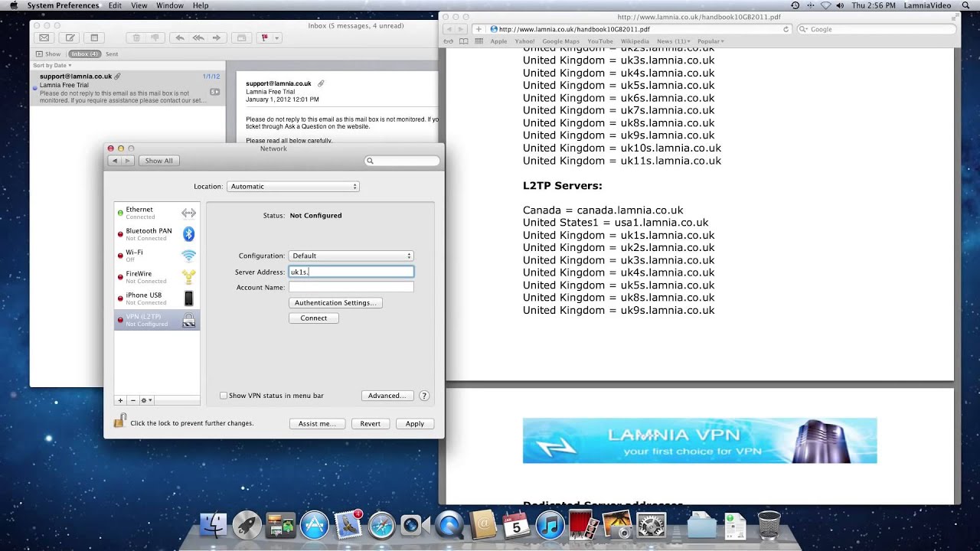980x551 pixels.
Task: Click the Google search field in Safari
Action: (877, 29)
